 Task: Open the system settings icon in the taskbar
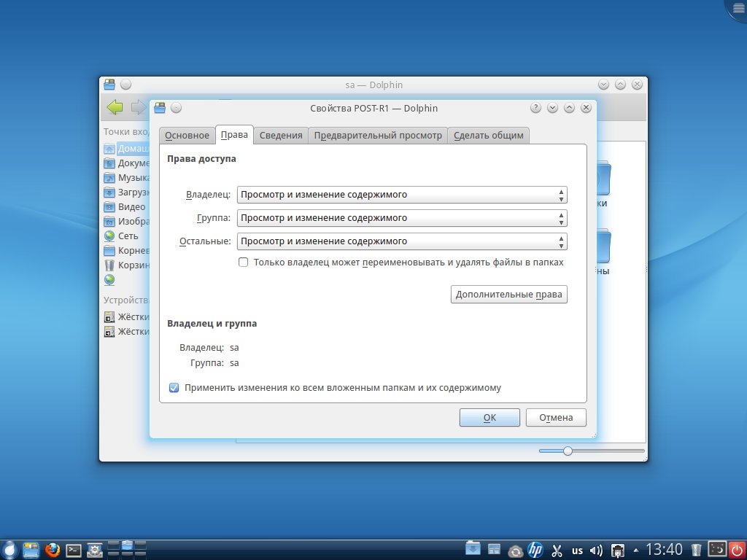94,550
